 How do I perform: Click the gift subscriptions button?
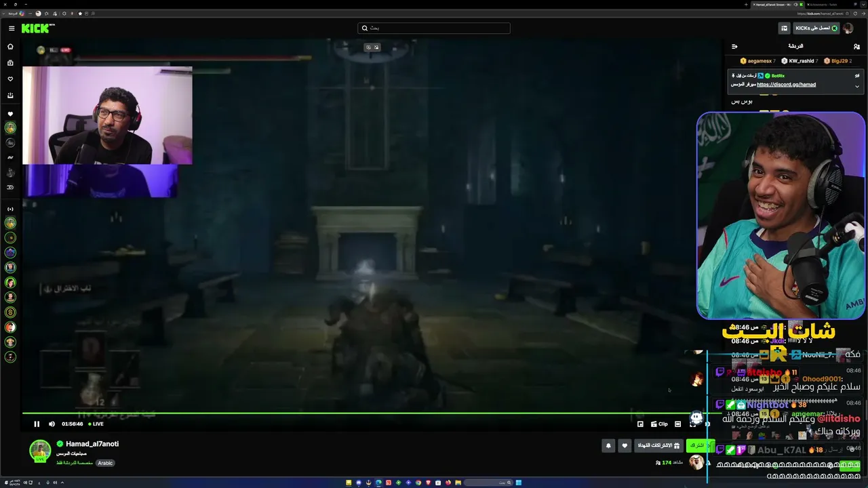click(658, 445)
